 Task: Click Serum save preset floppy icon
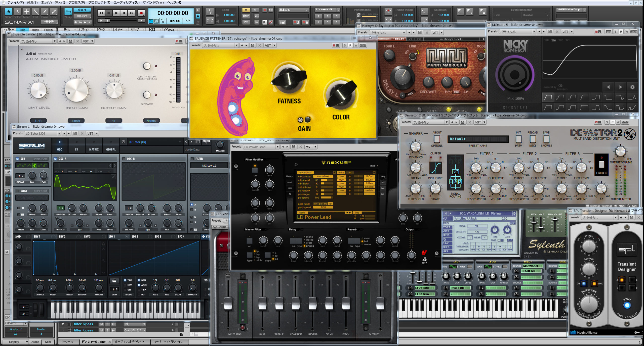click(123, 142)
